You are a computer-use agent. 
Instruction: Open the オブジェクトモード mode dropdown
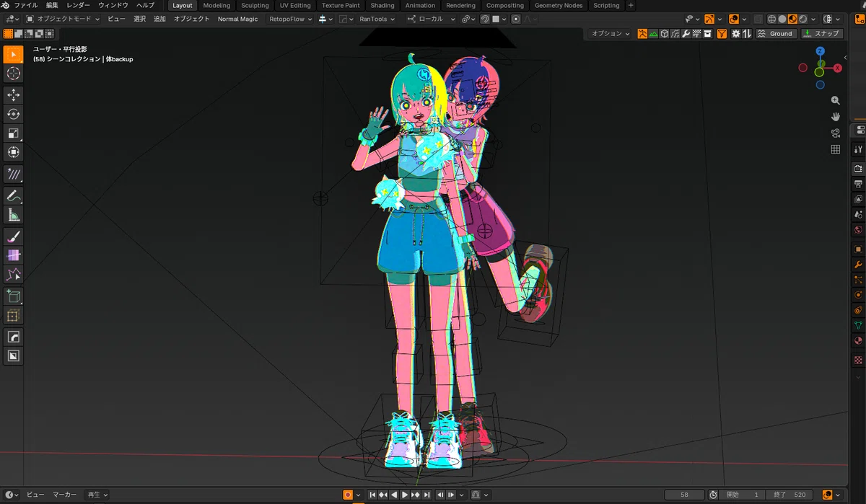click(63, 19)
